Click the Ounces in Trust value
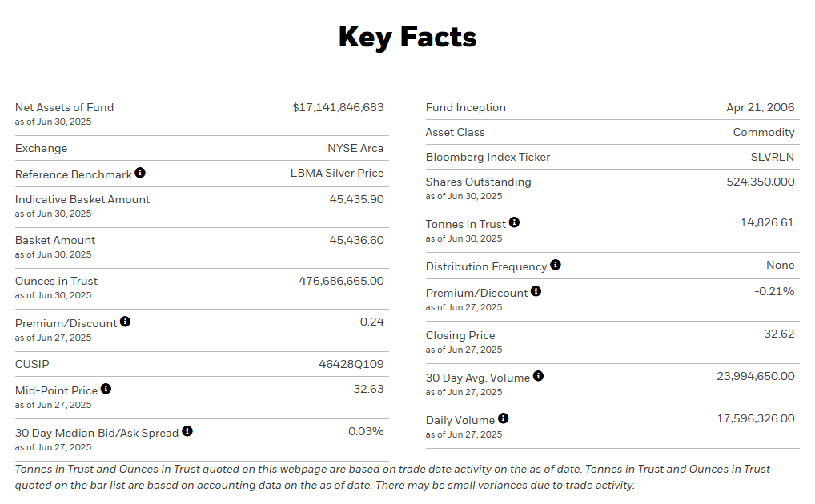Viewport: 815px width, 504px height. (341, 281)
